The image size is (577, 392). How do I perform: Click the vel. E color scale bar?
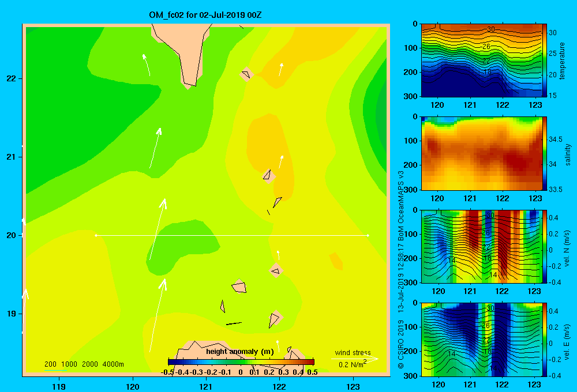(545, 340)
